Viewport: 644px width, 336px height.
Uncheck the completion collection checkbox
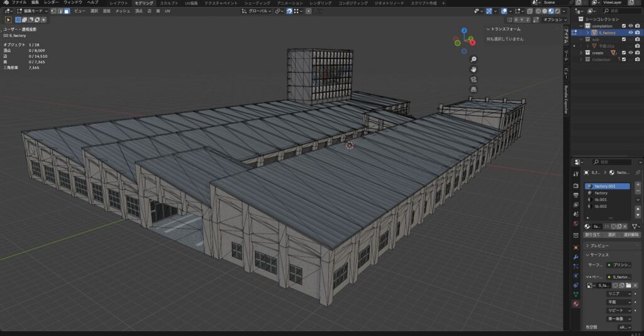pos(624,26)
